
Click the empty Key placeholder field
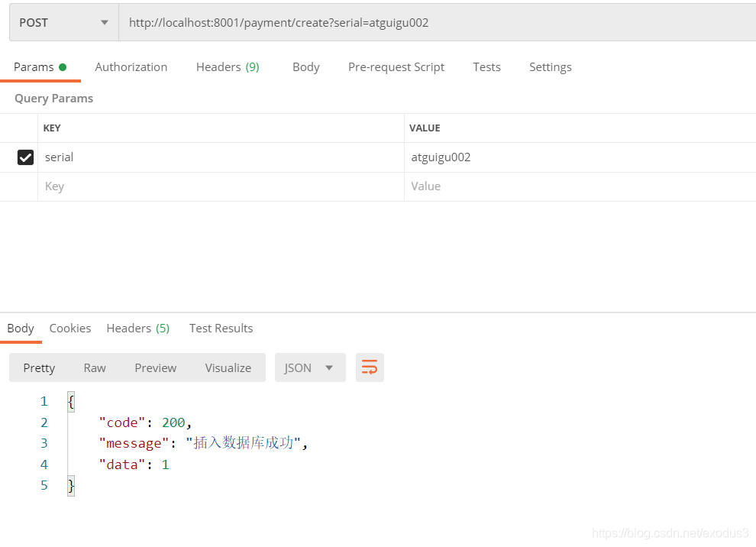point(221,186)
